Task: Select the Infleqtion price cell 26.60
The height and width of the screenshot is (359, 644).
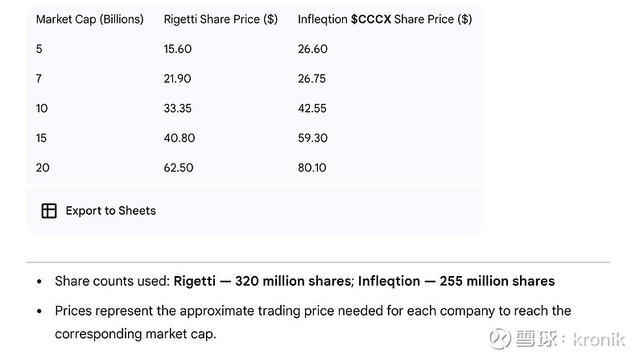Action: click(x=312, y=49)
